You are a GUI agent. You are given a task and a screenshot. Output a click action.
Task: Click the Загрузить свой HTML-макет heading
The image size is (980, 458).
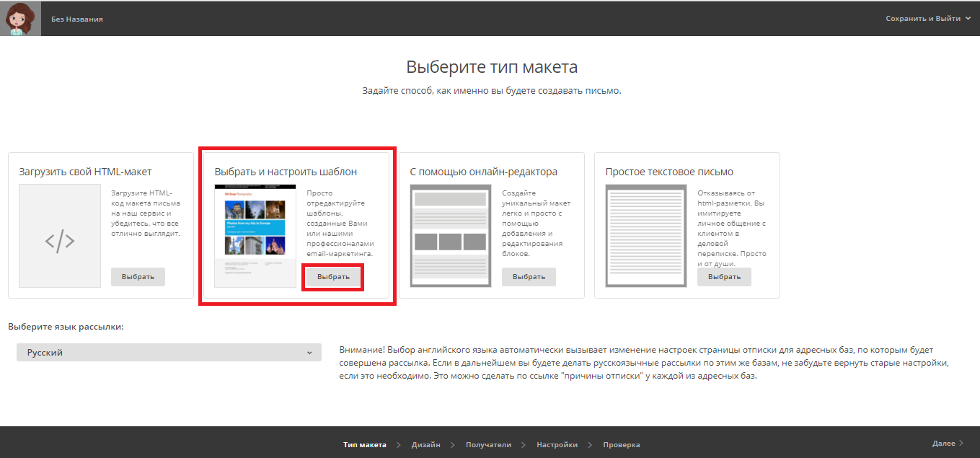pos(85,172)
